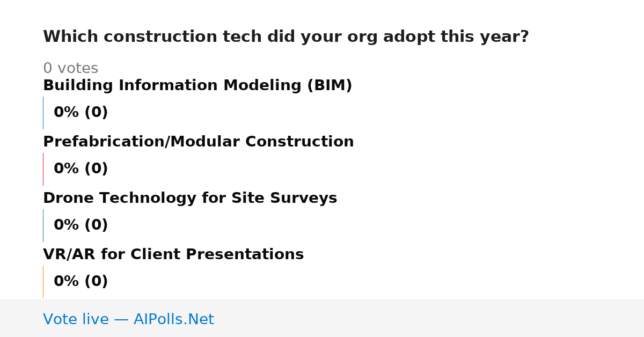
Task: Select Drone Technology for Site Surveys option
Action: pyautogui.click(x=190, y=199)
